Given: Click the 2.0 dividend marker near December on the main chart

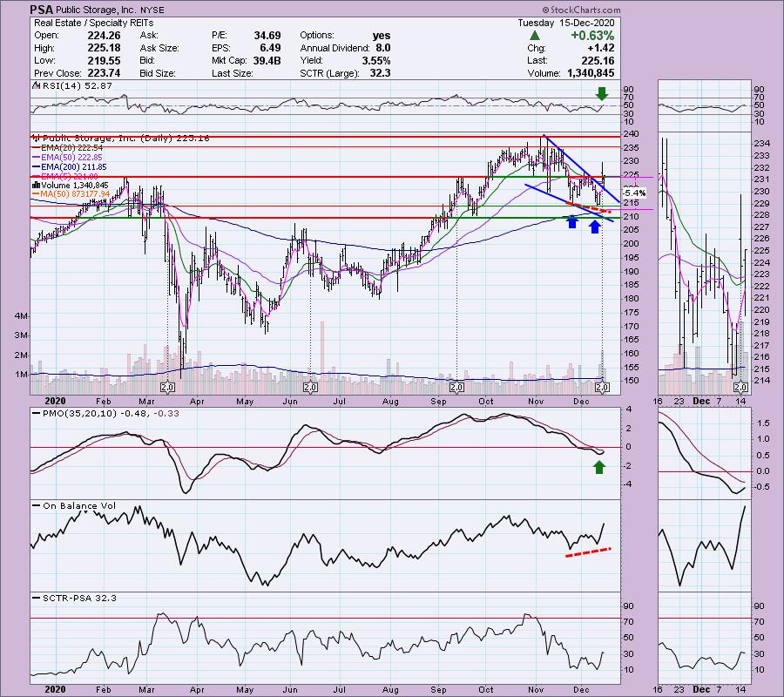Looking at the screenshot, I should click(x=602, y=387).
